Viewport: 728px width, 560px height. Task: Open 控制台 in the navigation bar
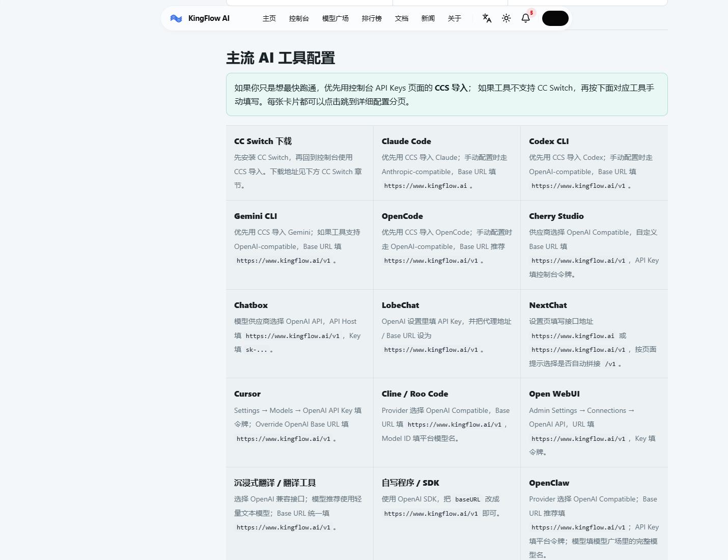click(x=299, y=18)
